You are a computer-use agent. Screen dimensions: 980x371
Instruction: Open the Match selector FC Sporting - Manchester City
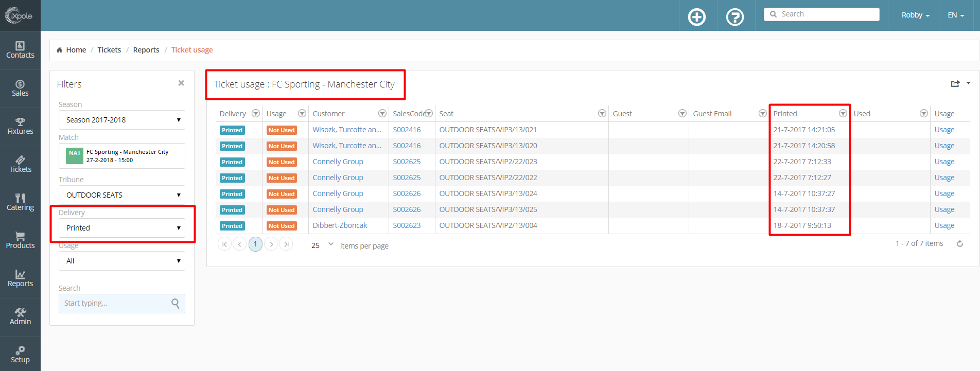pyautogui.click(x=122, y=156)
